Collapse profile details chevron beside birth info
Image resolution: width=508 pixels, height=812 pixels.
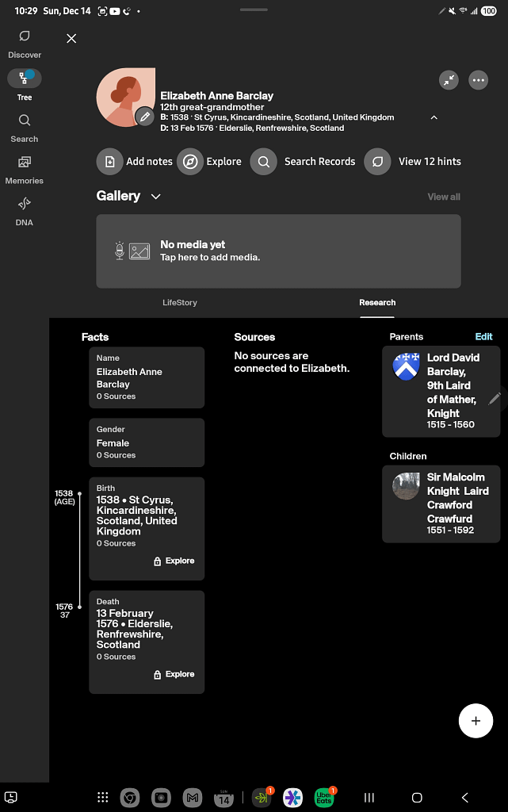point(434,117)
